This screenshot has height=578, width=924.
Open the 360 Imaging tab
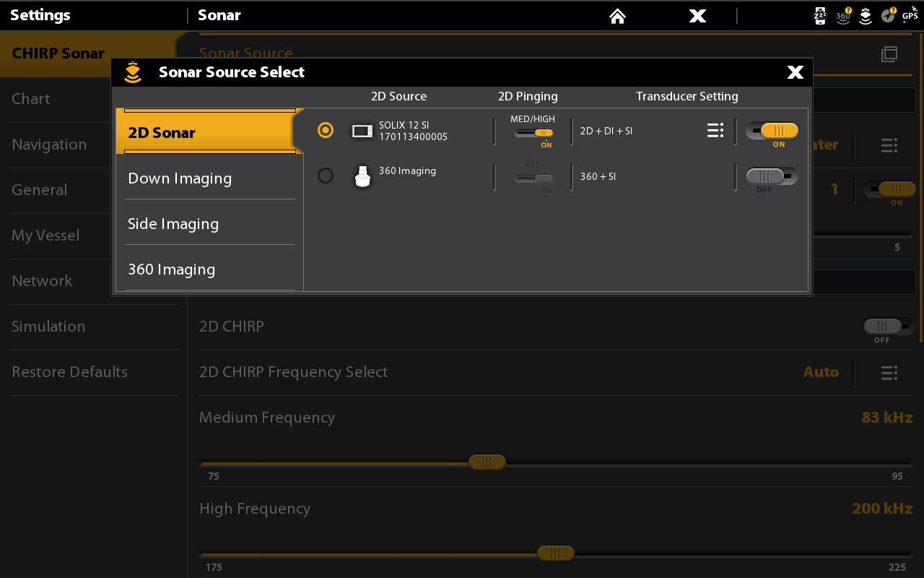click(172, 269)
